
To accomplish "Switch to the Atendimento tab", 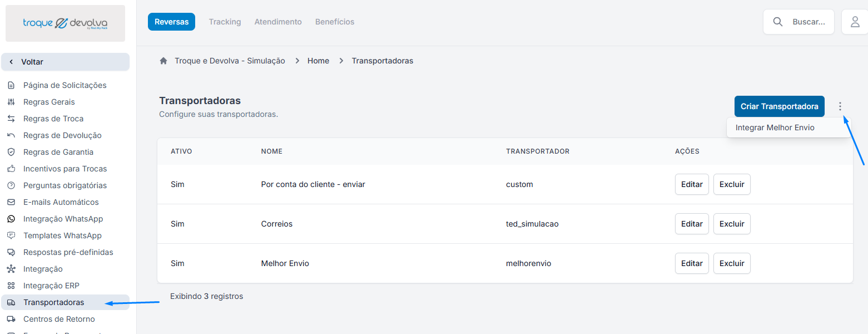I will [278, 22].
